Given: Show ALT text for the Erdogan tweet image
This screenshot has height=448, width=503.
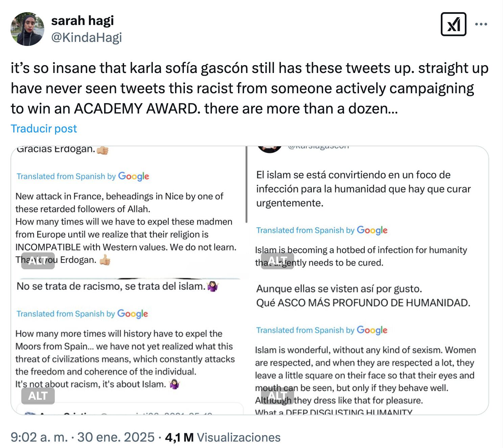Looking at the screenshot, I should [x=38, y=260].
